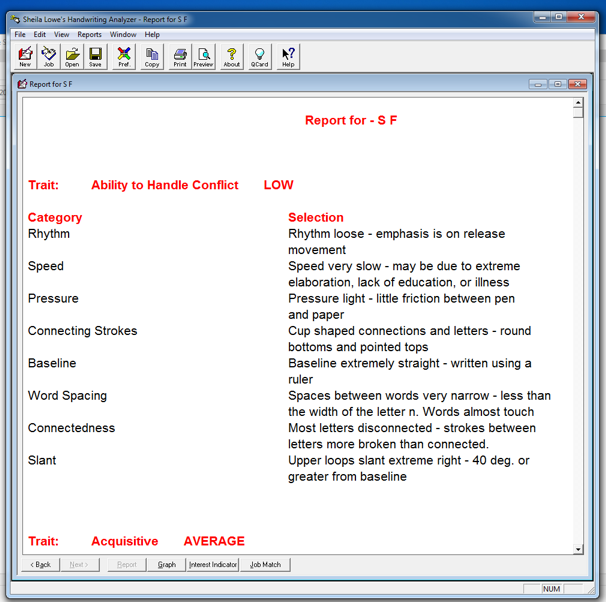Click the Pressure category row
Viewport: 606px width, 602px height.
[53, 299]
